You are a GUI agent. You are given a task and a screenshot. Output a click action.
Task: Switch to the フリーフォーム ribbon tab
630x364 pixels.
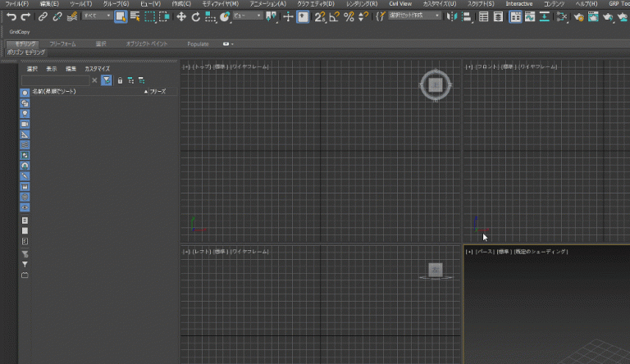click(x=63, y=43)
